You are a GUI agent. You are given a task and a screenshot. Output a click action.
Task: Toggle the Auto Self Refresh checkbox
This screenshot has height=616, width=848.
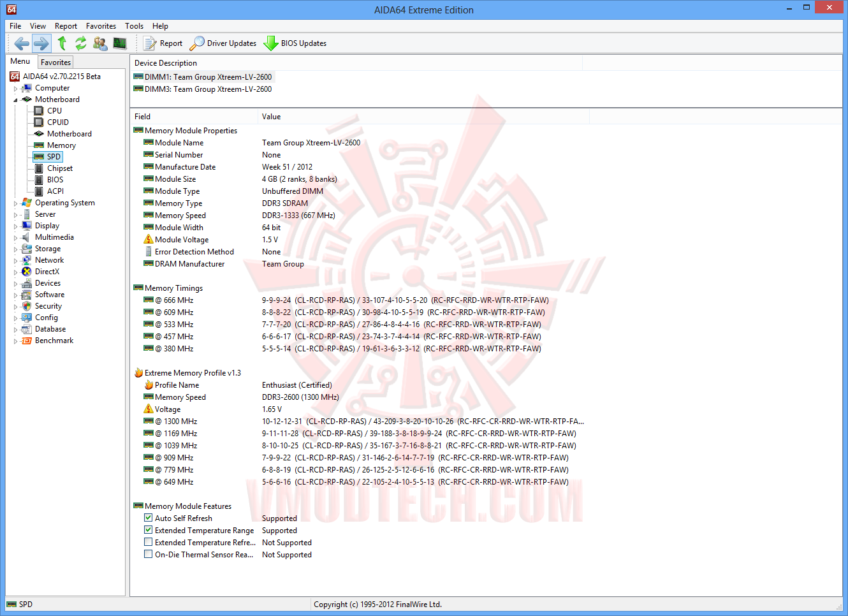point(149,518)
